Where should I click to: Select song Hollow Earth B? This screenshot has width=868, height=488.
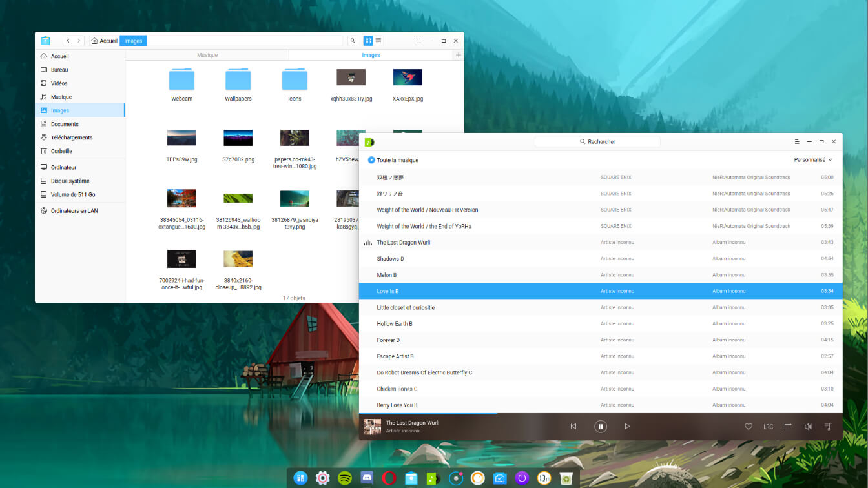coord(601,324)
